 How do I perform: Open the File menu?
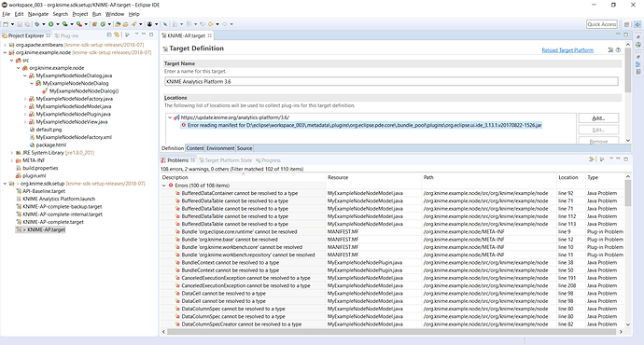tap(7, 14)
